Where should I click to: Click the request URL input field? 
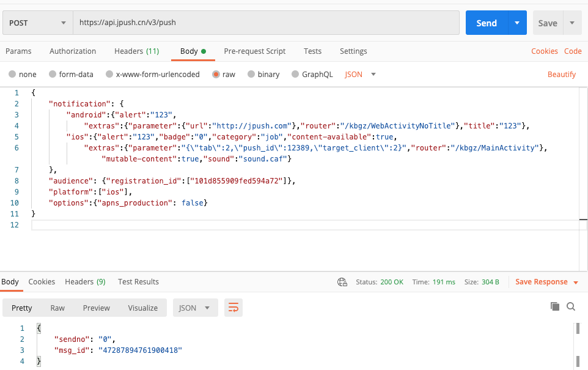[x=266, y=23]
